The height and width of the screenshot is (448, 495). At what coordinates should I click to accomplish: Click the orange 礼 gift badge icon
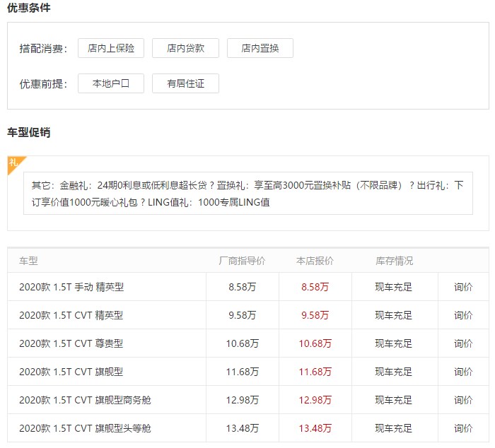pos(14,163)
